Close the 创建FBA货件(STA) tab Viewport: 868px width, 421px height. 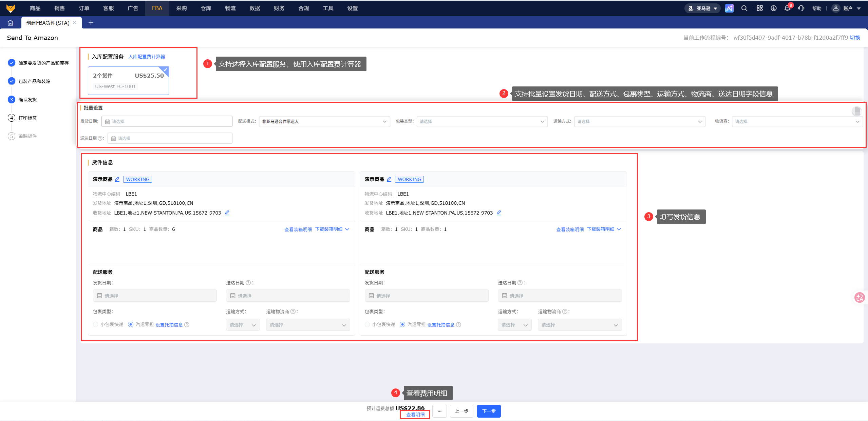pyautogui.click(x=75, y=22)
